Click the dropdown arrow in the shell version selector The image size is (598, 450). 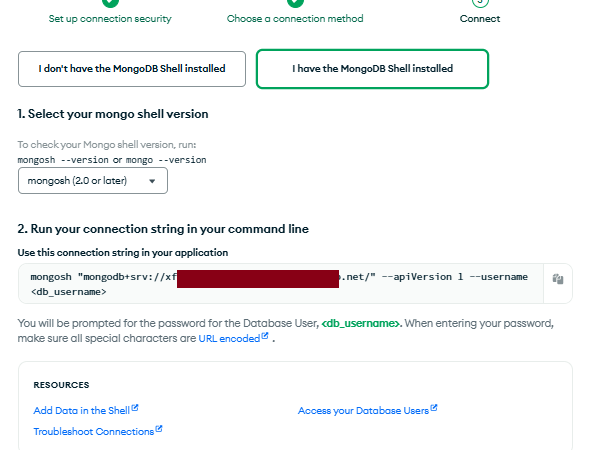(x=152, y=181)
